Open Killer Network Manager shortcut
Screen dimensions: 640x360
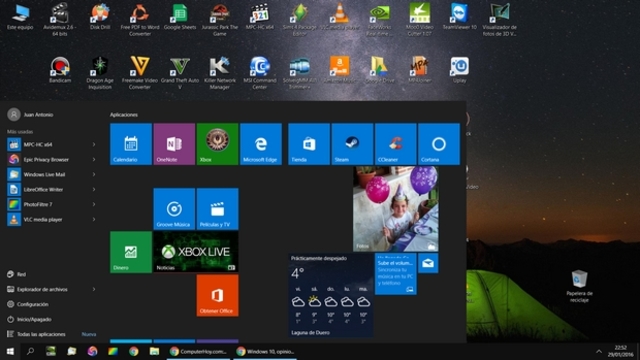coord(220,73)
